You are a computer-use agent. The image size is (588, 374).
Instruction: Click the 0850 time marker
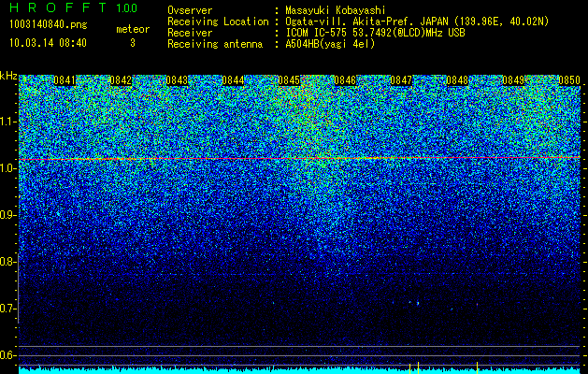569,80
